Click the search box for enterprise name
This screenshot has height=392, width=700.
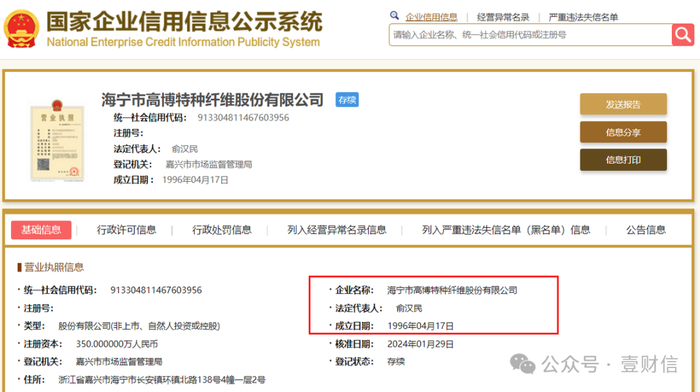point(530,35)
